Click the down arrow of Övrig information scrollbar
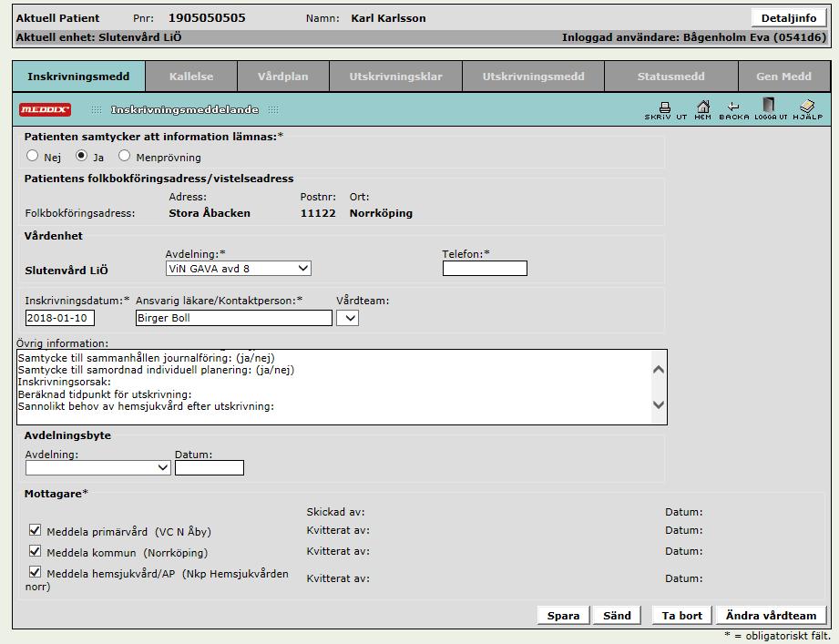This screenshot has height=644, width=839. 659,405
